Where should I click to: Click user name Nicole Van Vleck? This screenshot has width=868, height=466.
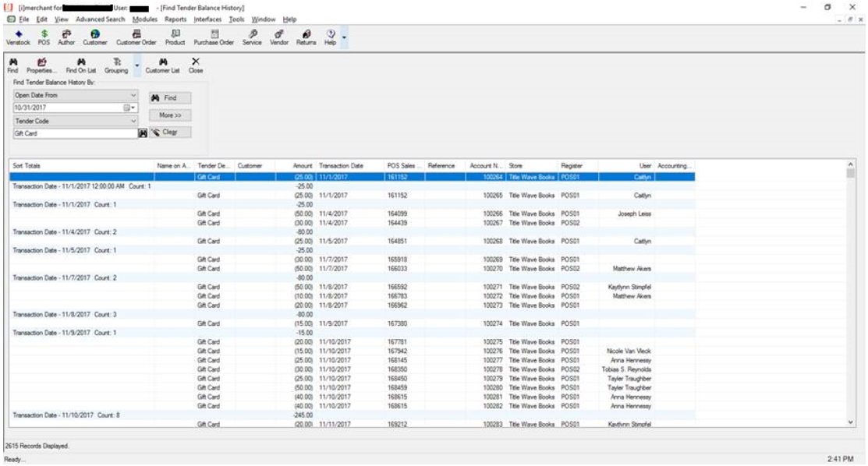click(629, 351)
